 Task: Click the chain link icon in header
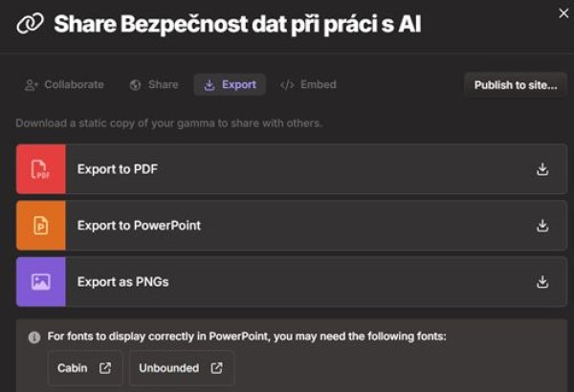tap(30, 24)
